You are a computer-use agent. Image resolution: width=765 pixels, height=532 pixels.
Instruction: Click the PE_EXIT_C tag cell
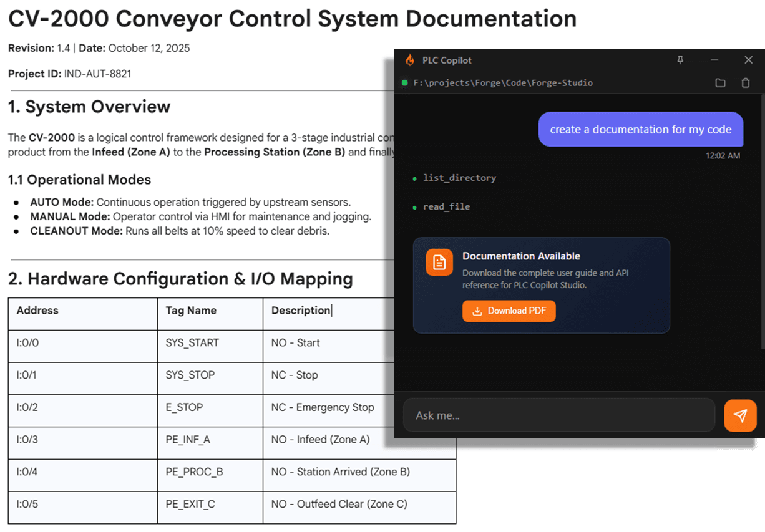point(210,508)
